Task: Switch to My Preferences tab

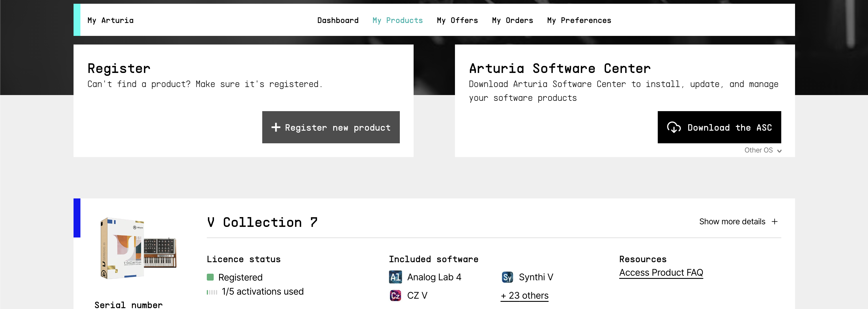Action: pyautogui.click(x=579, y=20)
